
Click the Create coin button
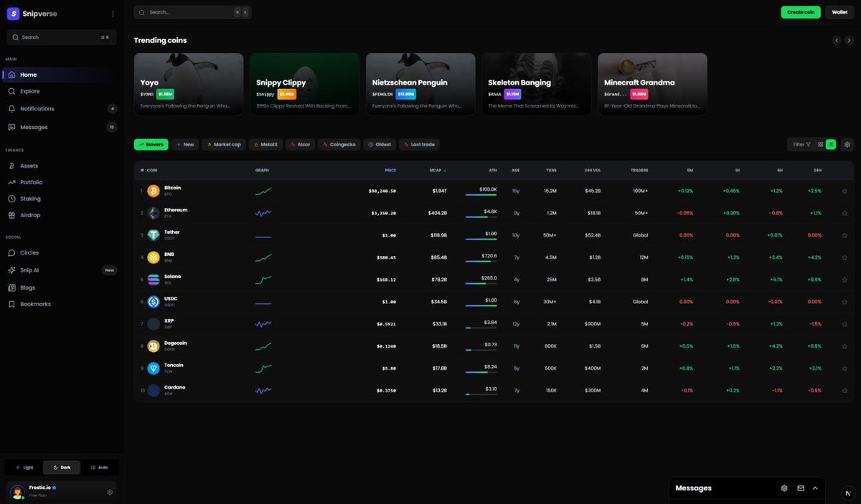point(800,12)
